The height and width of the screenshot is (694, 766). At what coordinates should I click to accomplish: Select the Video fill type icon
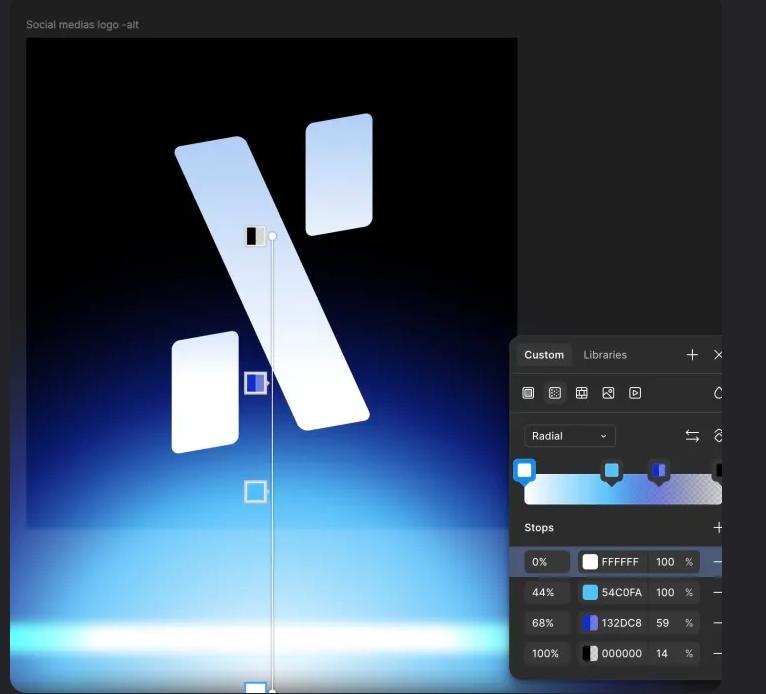[635, 393]
